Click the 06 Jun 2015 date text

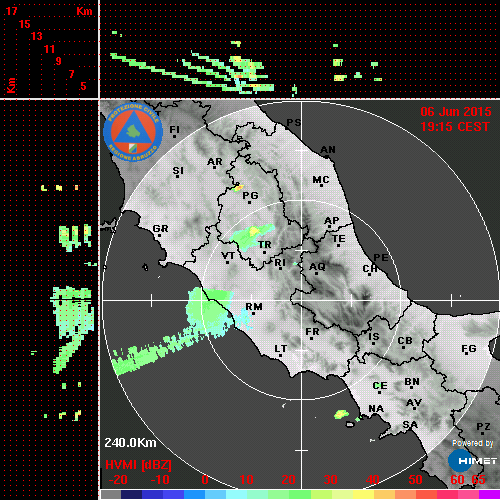[x=456, y=112]
